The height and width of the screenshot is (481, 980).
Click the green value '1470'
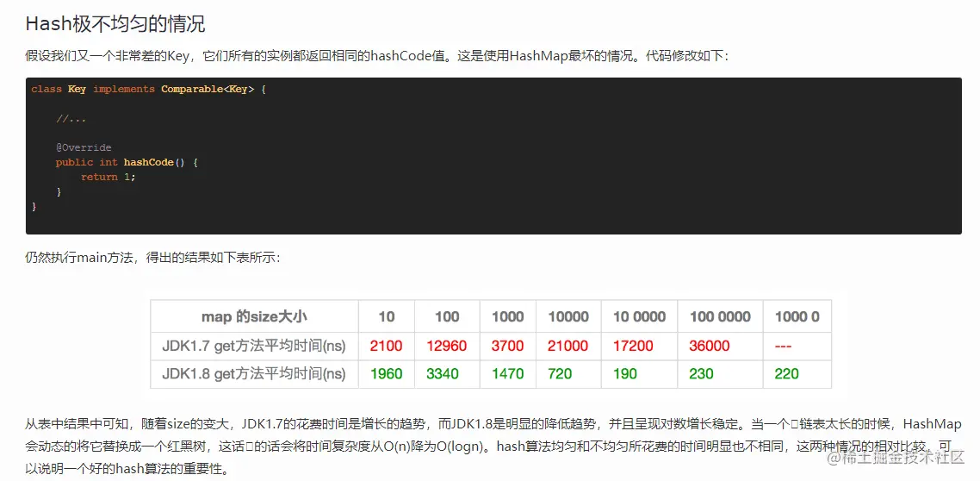tap(507, 373)
